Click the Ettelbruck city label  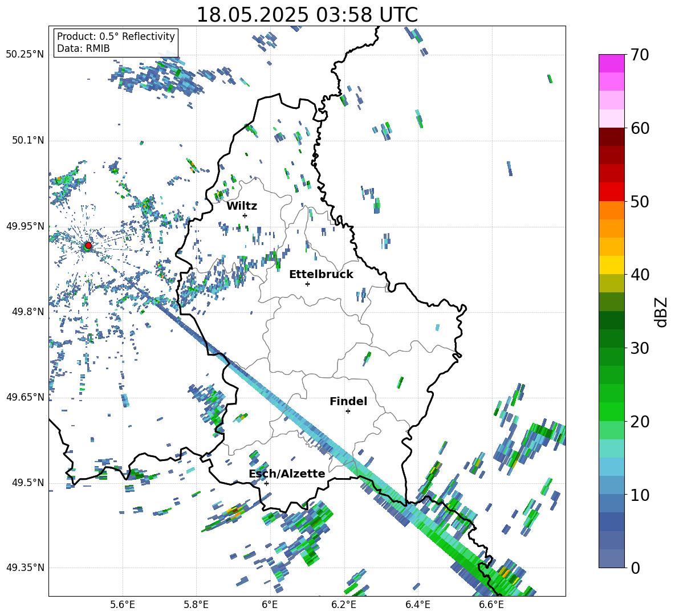click(x=321, y=275)
